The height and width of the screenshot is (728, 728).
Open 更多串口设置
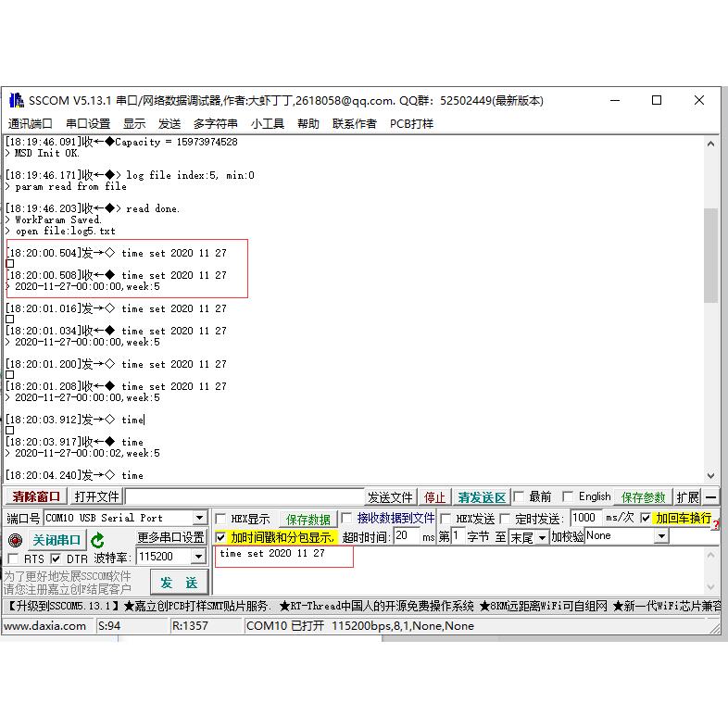(x=170, y=537)
